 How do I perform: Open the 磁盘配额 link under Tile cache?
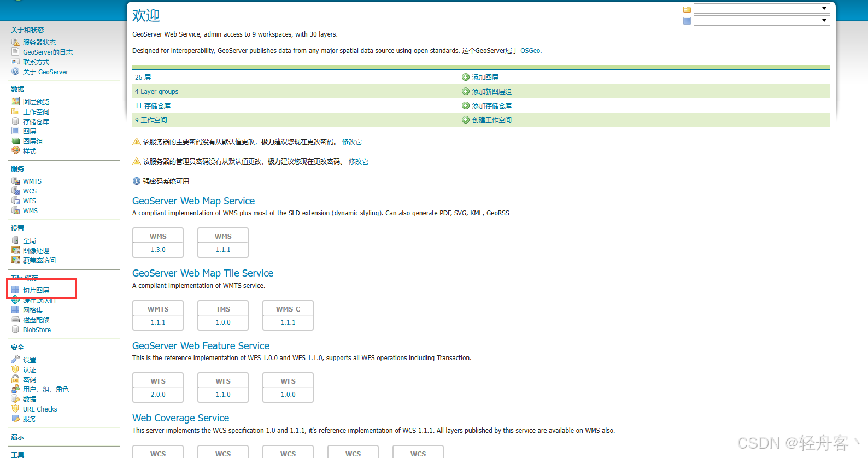pyautogui.click(x=36, y=320)
